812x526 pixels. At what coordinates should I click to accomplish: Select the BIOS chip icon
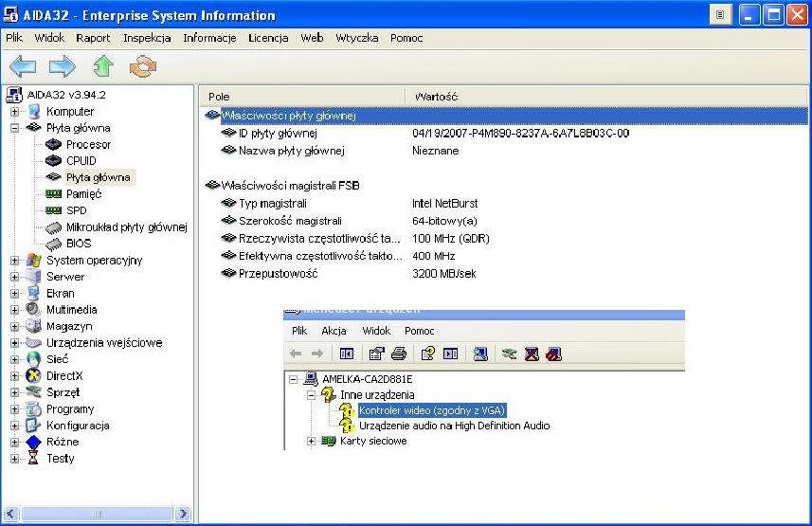[x=53, y=244]
